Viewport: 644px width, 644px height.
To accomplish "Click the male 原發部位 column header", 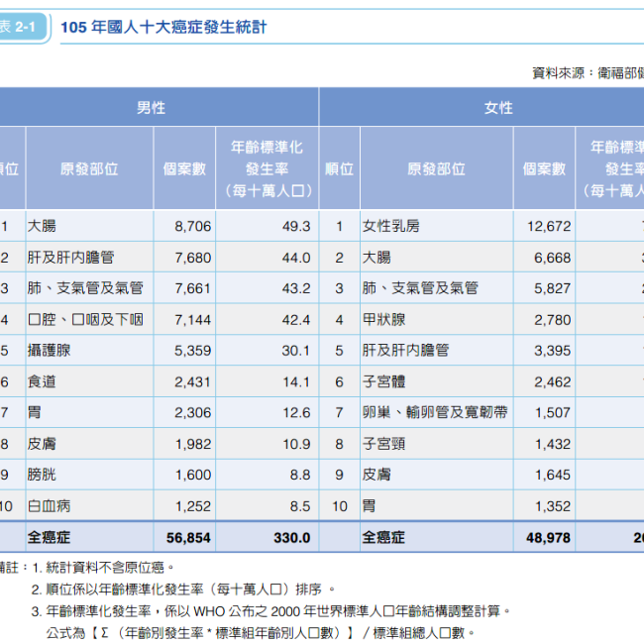I will 89,168.
